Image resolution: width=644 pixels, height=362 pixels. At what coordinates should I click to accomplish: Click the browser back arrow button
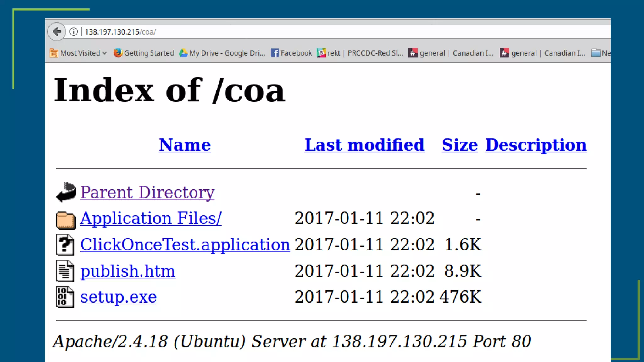tap(57, 31)
